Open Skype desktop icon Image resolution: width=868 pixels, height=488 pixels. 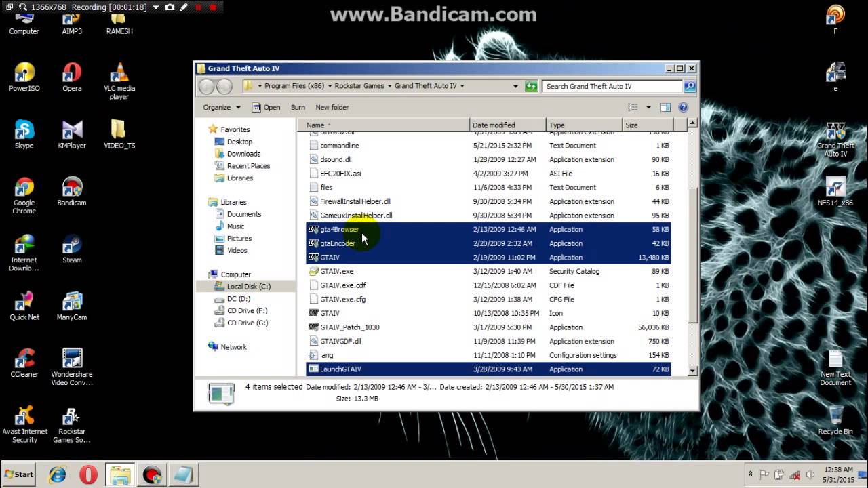tap(24, 134)
